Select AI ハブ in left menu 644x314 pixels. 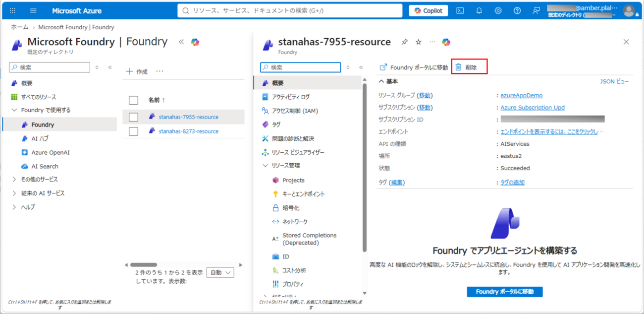[x=40, y=138]
